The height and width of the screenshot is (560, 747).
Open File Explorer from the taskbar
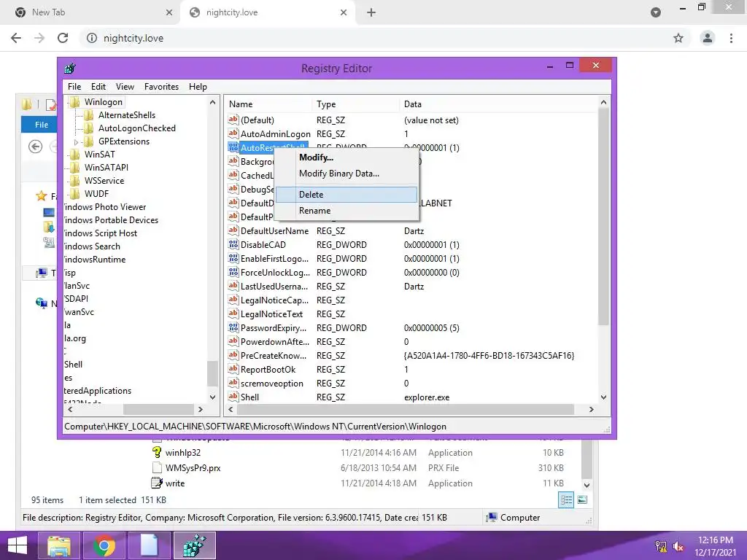click(59, 545)
